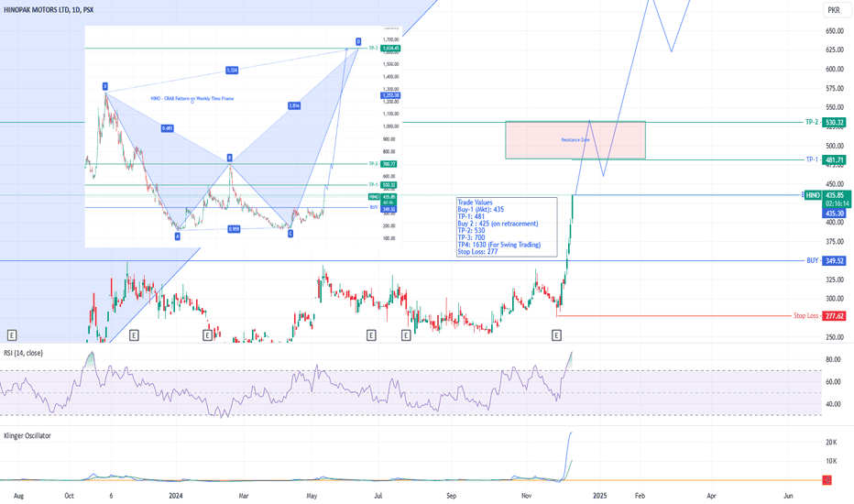Image resolution: width=854 pixels, height=504 pixels.
Task: Click the blue BUY line label near the right axis
Action: (x=812, y=261)
